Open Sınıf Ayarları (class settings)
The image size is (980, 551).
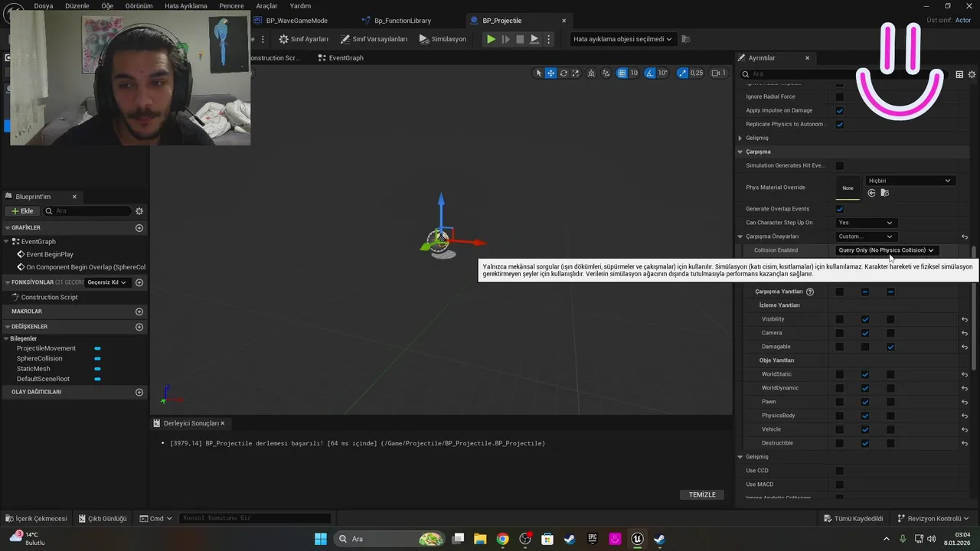pyautogui.click(x=304, y=39)
